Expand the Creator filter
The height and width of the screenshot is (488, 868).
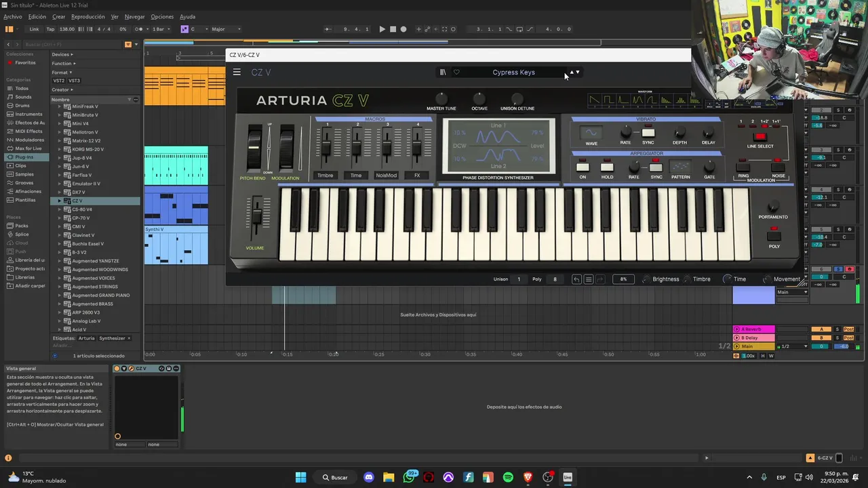coord(62,89)
